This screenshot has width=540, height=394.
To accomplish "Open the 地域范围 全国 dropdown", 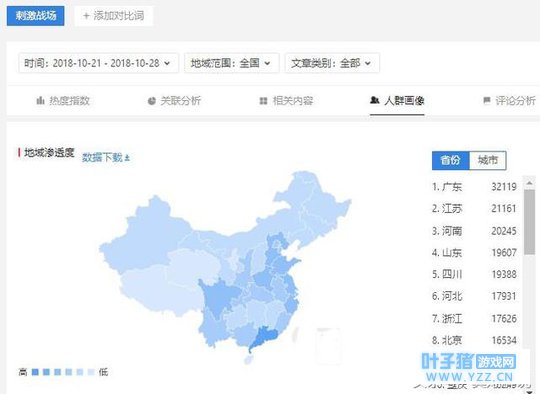I will [231, 63].
